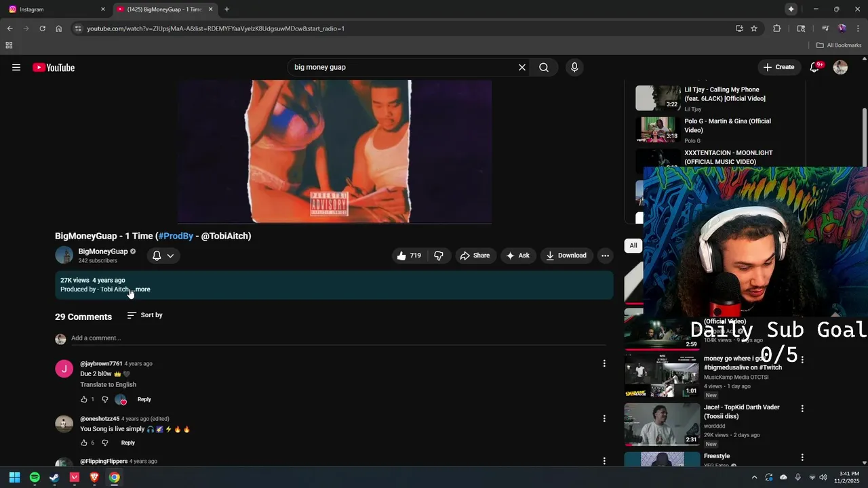Open the BigMoneyGuap channel avatar
Screen dimensions: 868x488
point(64,255)
